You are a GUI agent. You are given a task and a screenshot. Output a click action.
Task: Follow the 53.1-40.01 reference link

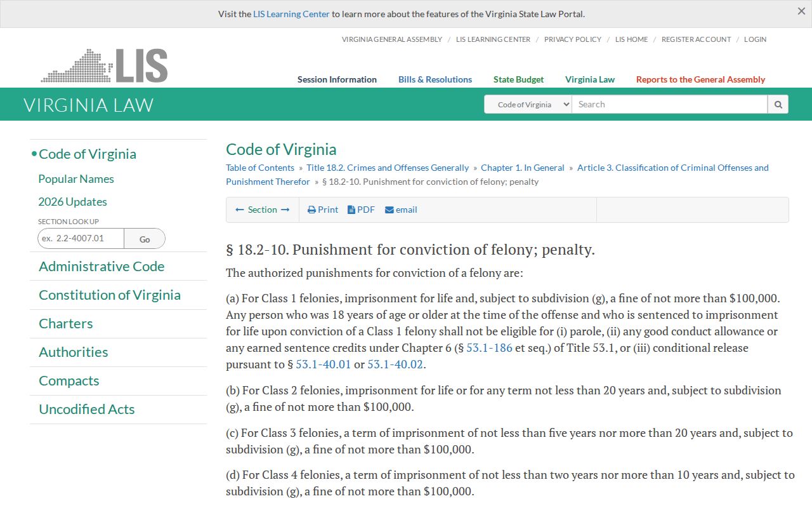pyautogui.click(x=323, y=364)
